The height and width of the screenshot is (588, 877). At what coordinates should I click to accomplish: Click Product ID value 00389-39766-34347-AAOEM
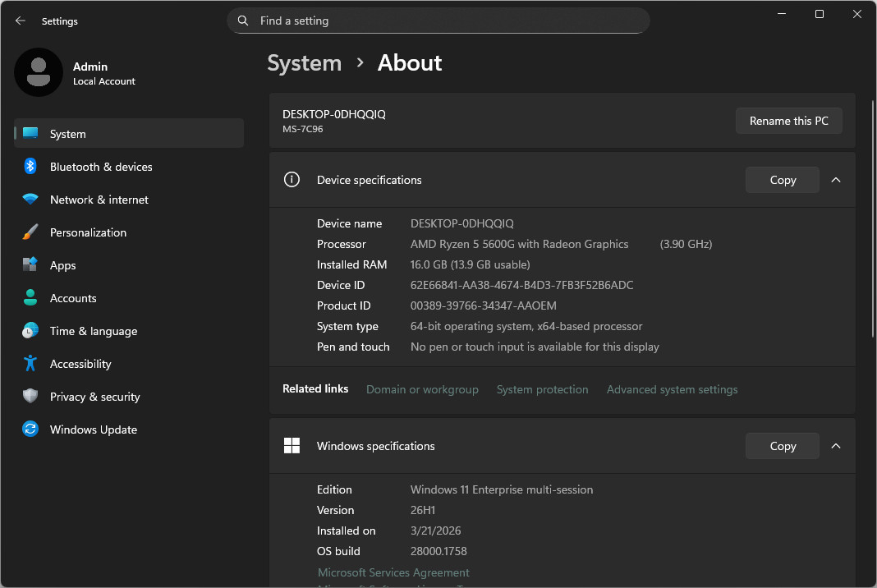point(483,306)
